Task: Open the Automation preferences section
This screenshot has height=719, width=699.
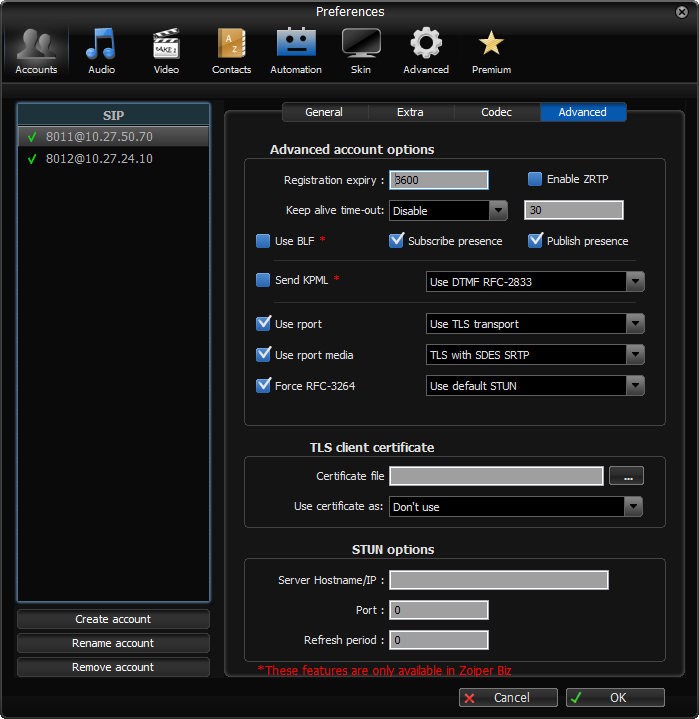Action: tap(296, 51)
